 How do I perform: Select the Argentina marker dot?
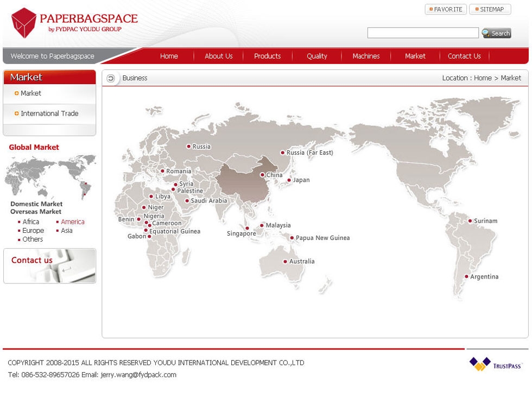[x=466, y=276]
